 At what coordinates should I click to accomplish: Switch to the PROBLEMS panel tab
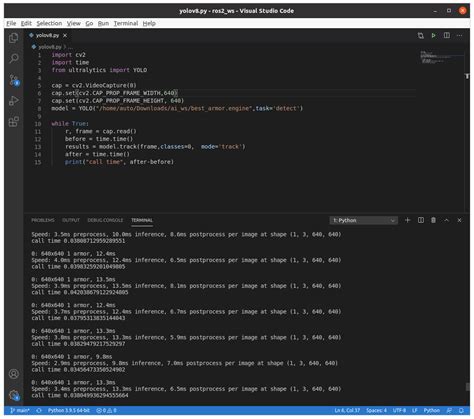(43, 220)
